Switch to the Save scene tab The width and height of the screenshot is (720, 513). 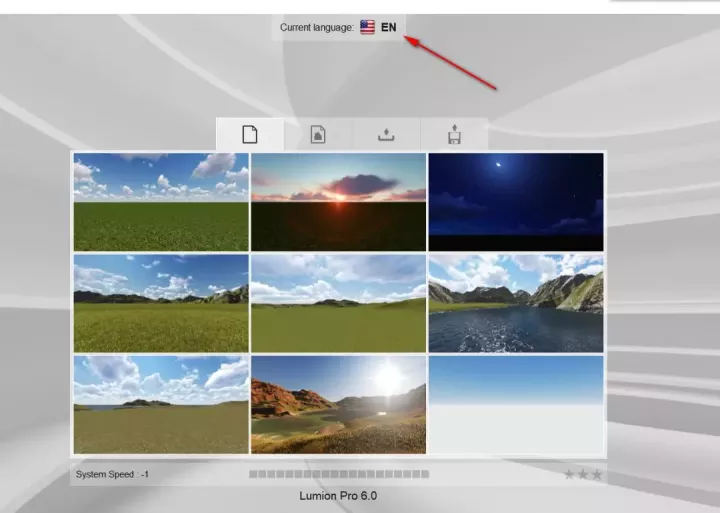[454, 135]
